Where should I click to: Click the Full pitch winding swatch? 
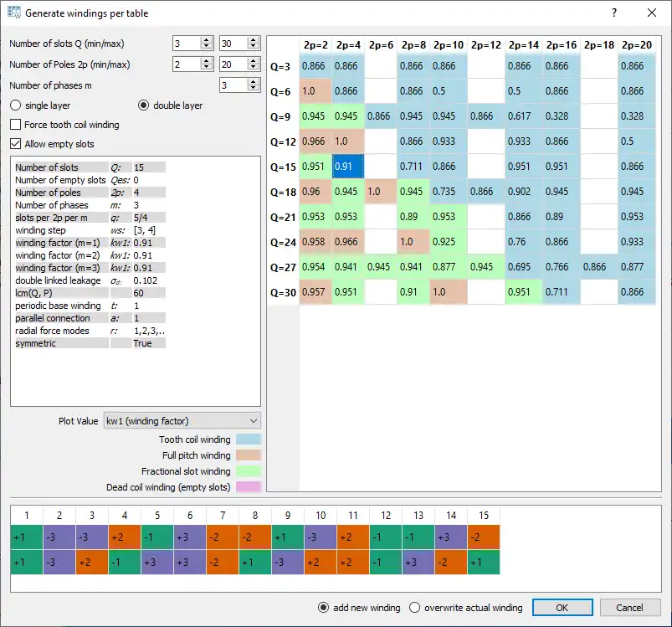(249, 455)
